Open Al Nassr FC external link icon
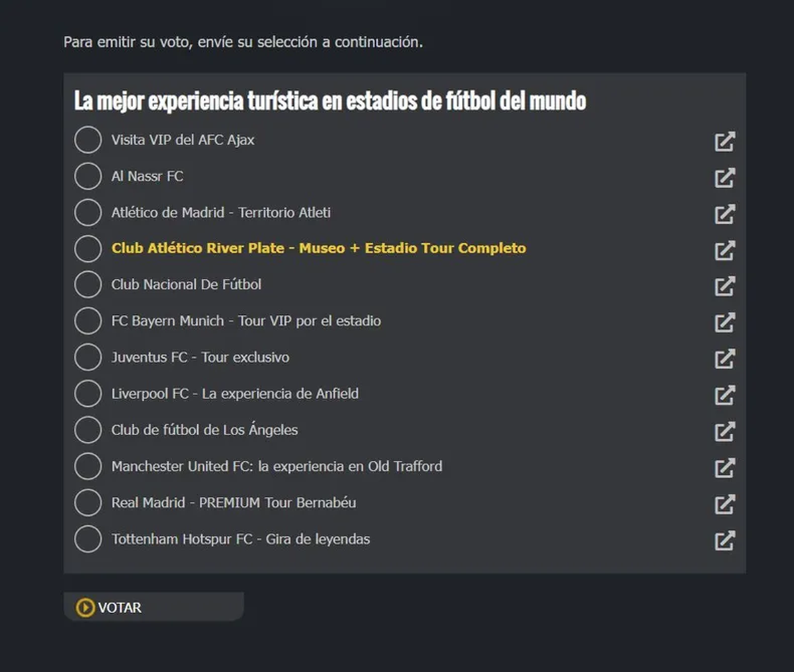Screen dimensions: 794x672 pyautogui.click(x=725, y=178)
